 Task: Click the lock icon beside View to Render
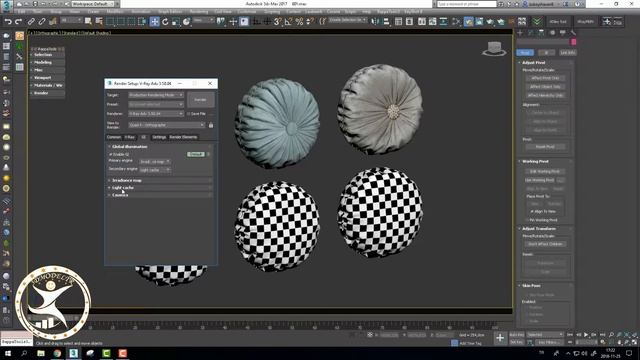211,125
